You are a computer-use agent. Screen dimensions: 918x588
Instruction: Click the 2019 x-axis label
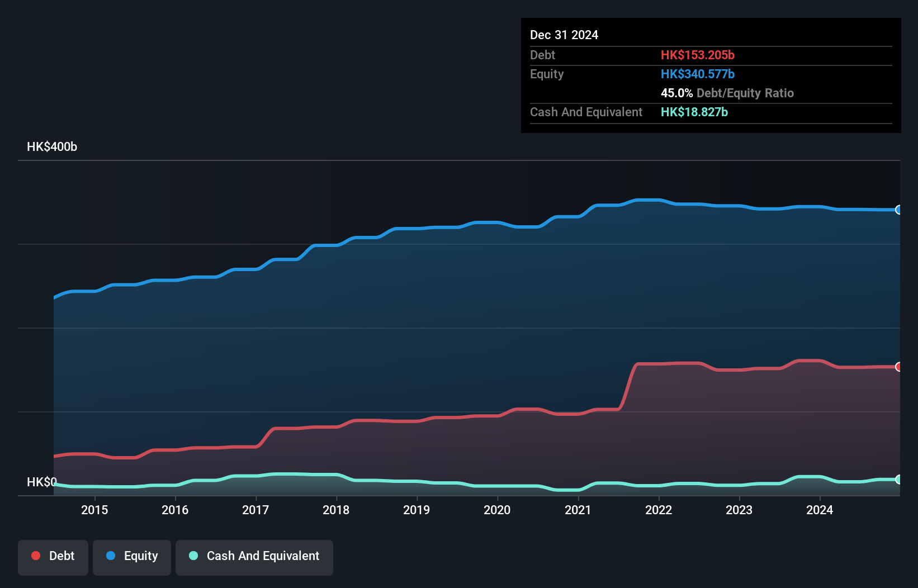(417, 510)
